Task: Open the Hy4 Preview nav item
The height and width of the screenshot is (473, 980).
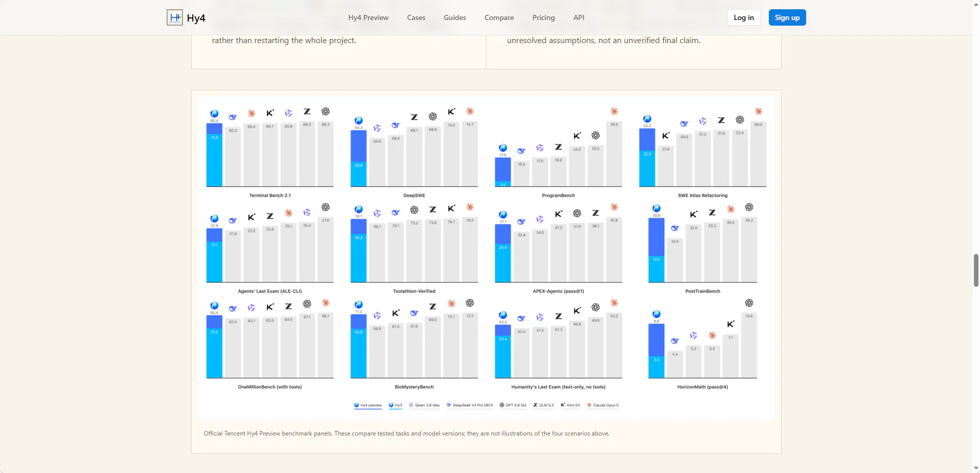Action: 368,17
